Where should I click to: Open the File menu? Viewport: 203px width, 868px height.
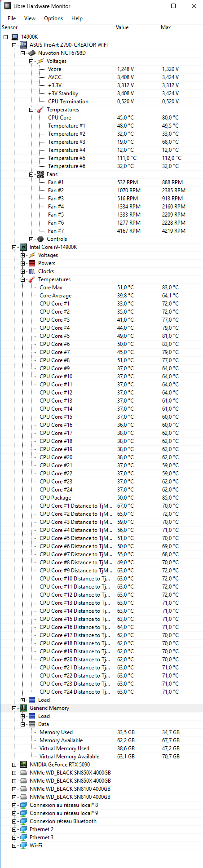(x=12, y=18)
